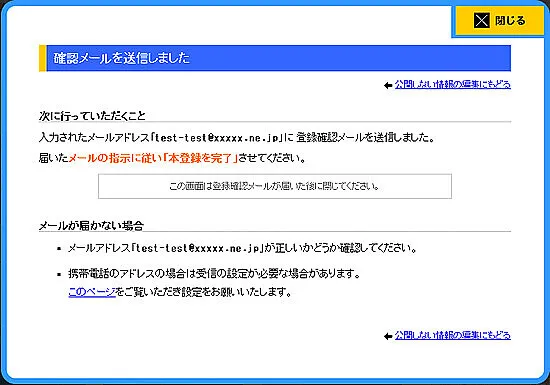Click the 閉じる label on yellow button
This screenshot has height=385, width=550.
tap(510, 21)
